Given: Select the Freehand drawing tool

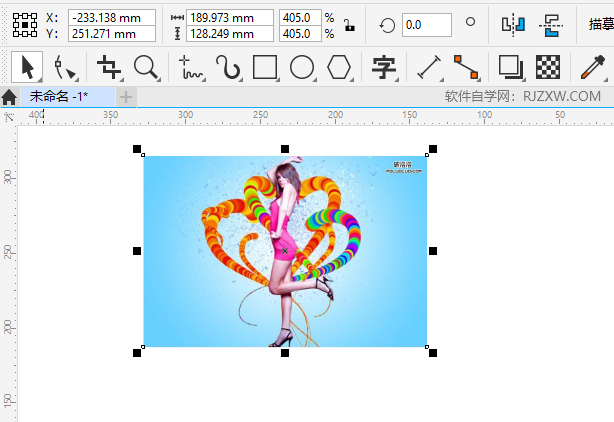Looking at the screenshot, I should click(190, 67).
